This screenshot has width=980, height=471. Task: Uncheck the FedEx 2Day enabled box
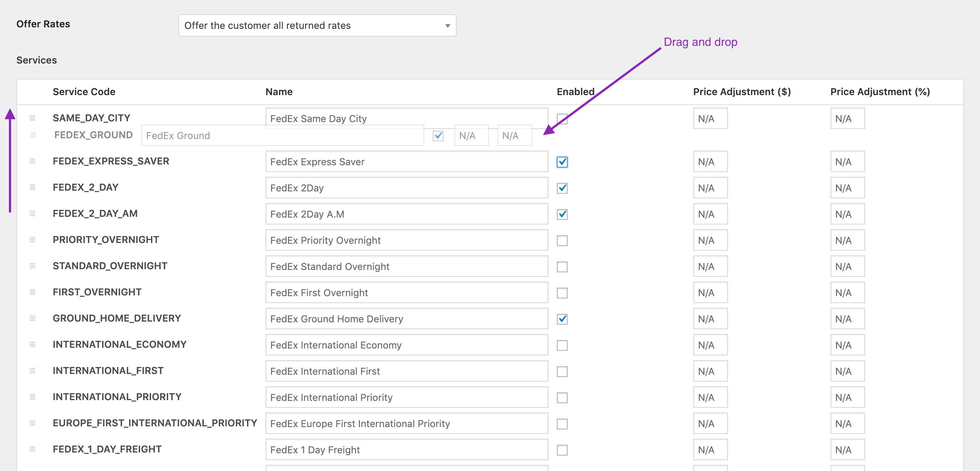click(x=562, y=188)
